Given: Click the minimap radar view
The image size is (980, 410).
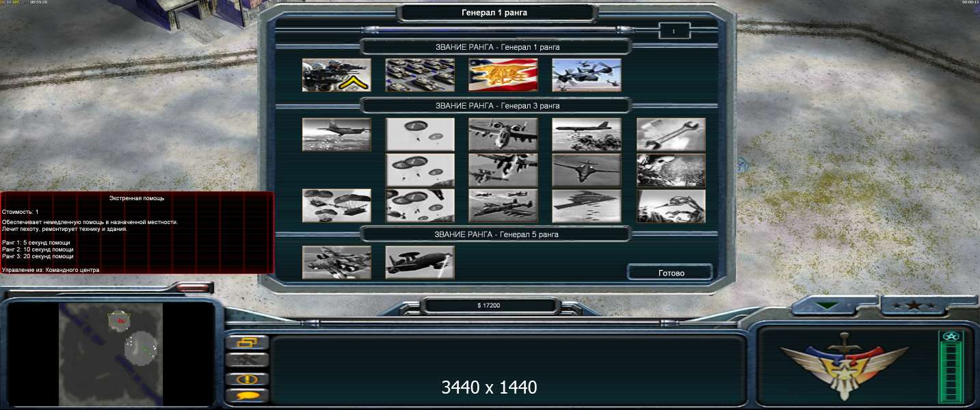Looking at the screenshot, I should (111, 354).
